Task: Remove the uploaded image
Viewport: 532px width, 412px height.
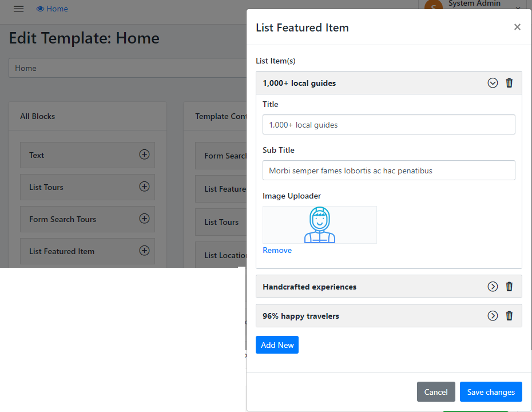Action: click(277, 251)
